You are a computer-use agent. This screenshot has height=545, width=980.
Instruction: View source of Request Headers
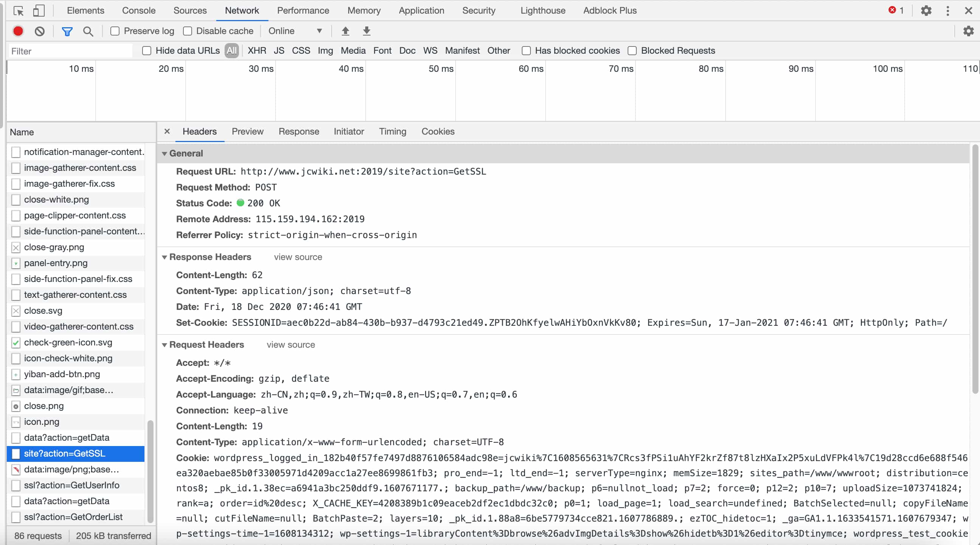[x=291, y=345]
